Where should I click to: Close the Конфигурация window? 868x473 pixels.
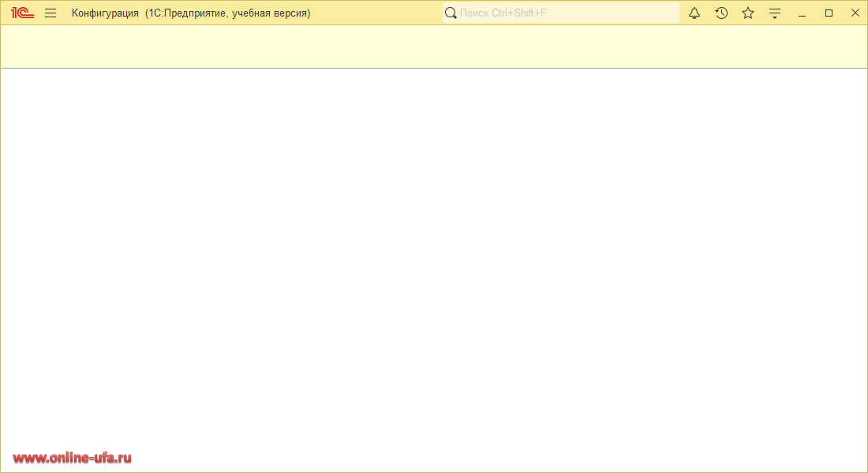[855, 13]
